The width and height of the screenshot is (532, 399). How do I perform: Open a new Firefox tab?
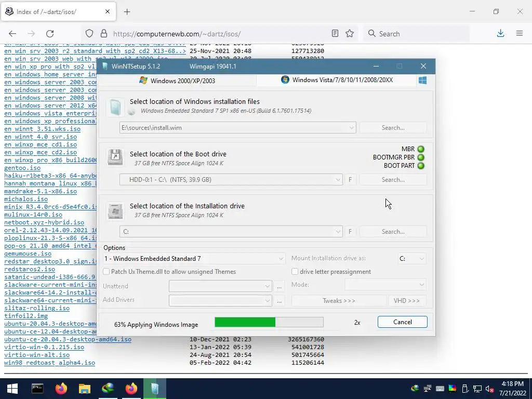click(127, 12)
